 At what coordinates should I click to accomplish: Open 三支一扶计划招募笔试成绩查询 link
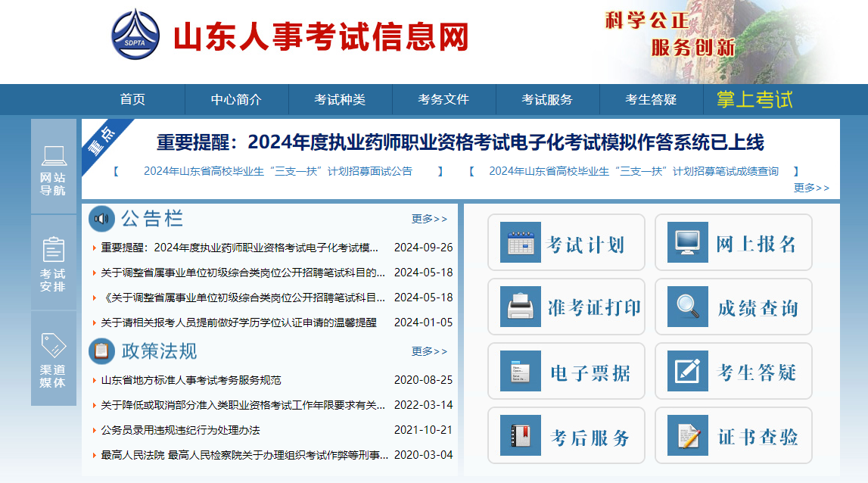pos(633,171)
